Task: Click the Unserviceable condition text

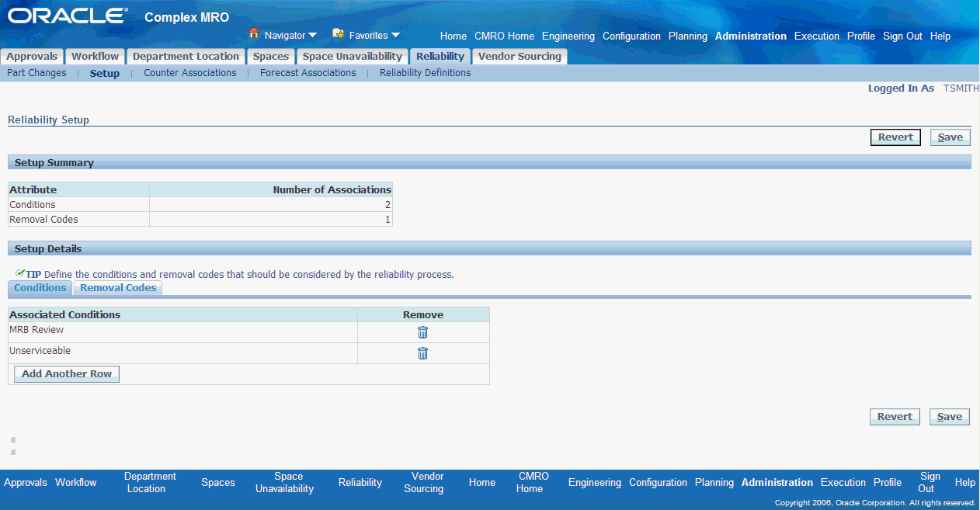Action: point(40,351)
